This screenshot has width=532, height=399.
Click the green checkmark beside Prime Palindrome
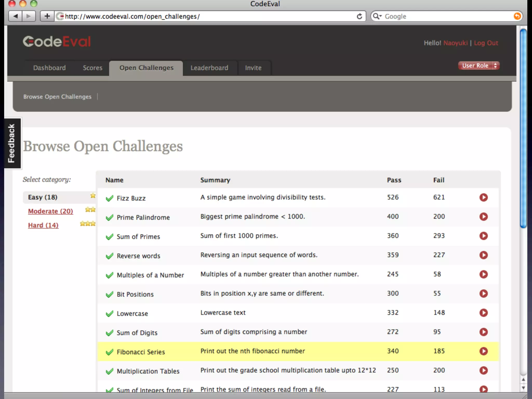(x=110, y=218)
